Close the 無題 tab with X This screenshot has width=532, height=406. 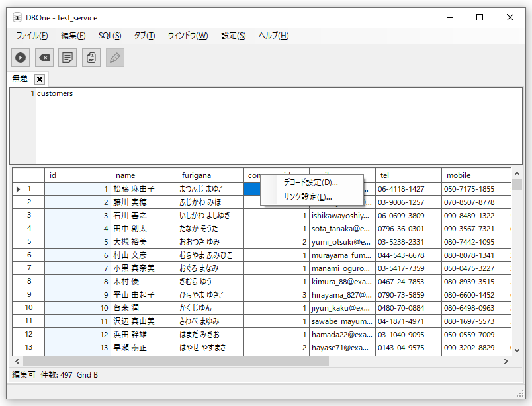40,79
